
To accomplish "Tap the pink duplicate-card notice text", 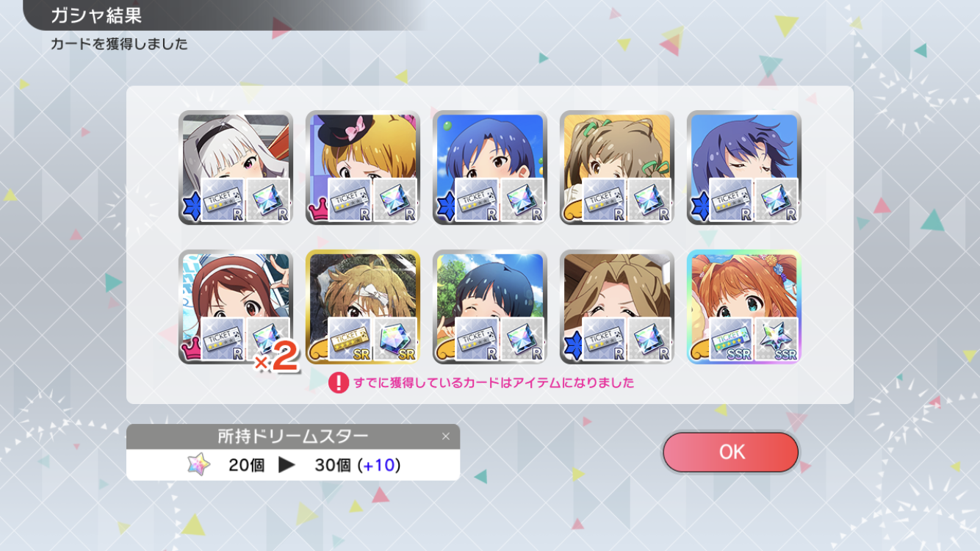I will [x=494, y=383].
